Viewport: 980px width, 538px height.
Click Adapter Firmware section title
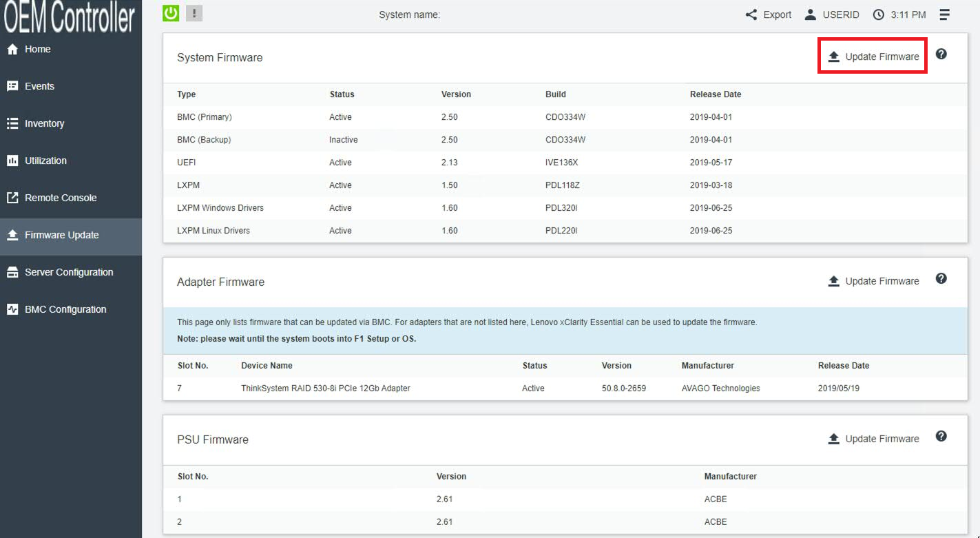click(220, 282)
